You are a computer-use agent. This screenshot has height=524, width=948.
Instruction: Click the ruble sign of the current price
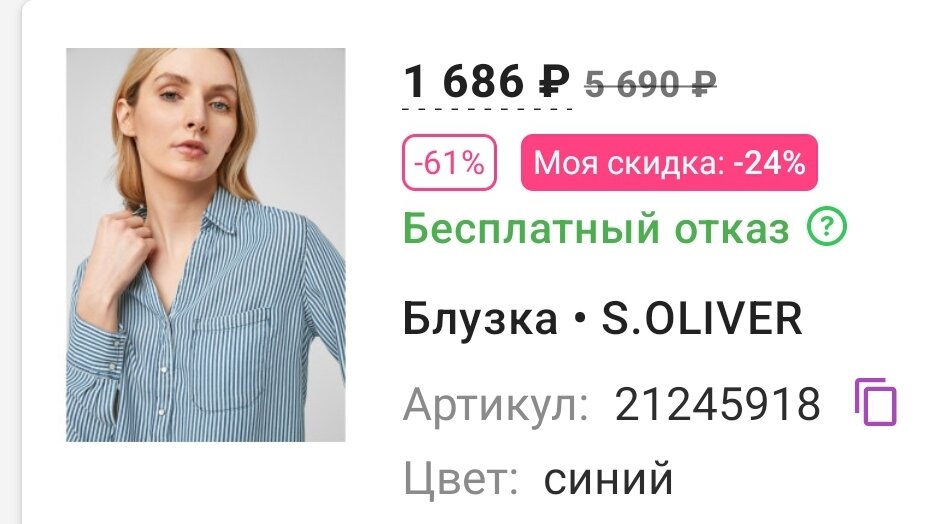click(554, 82)
